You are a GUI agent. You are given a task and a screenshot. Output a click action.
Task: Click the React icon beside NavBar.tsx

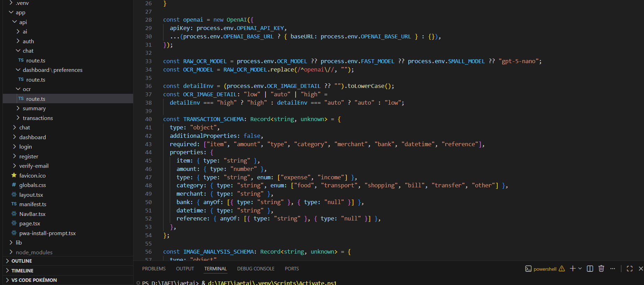(x=14, y=213)
